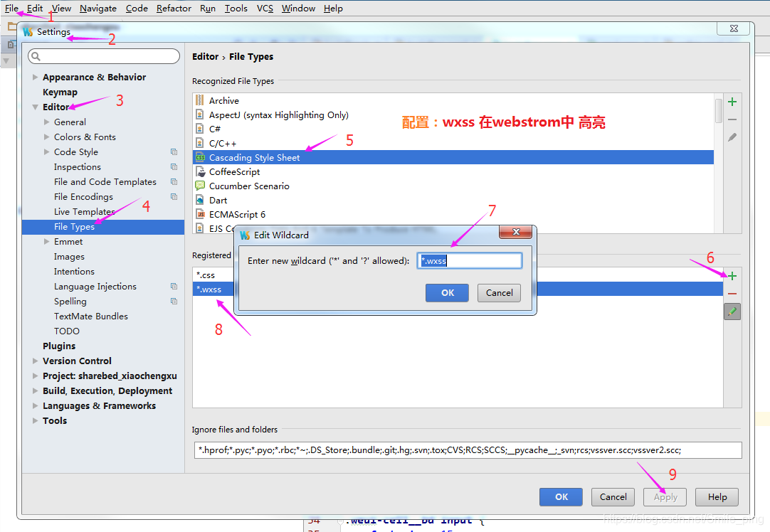770x532 pixels.
Task: Remove the selected recognized file type
Action: pos(732,119)
